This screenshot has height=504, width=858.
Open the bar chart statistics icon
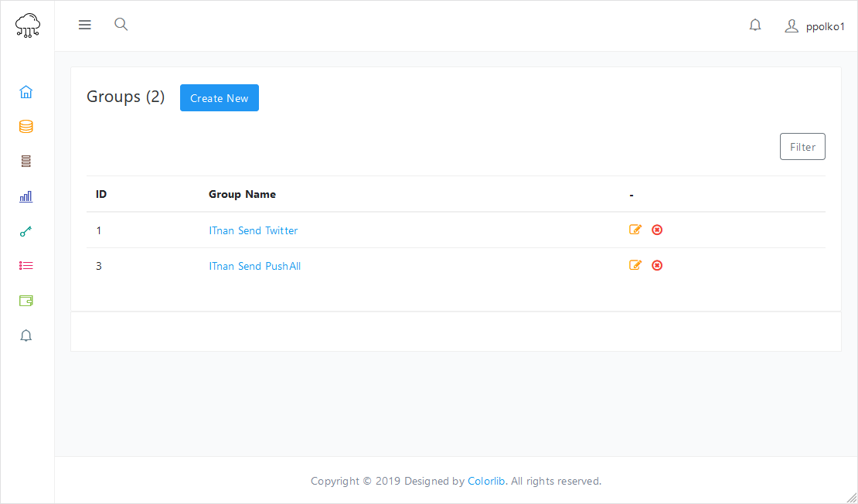coord(26,196)
